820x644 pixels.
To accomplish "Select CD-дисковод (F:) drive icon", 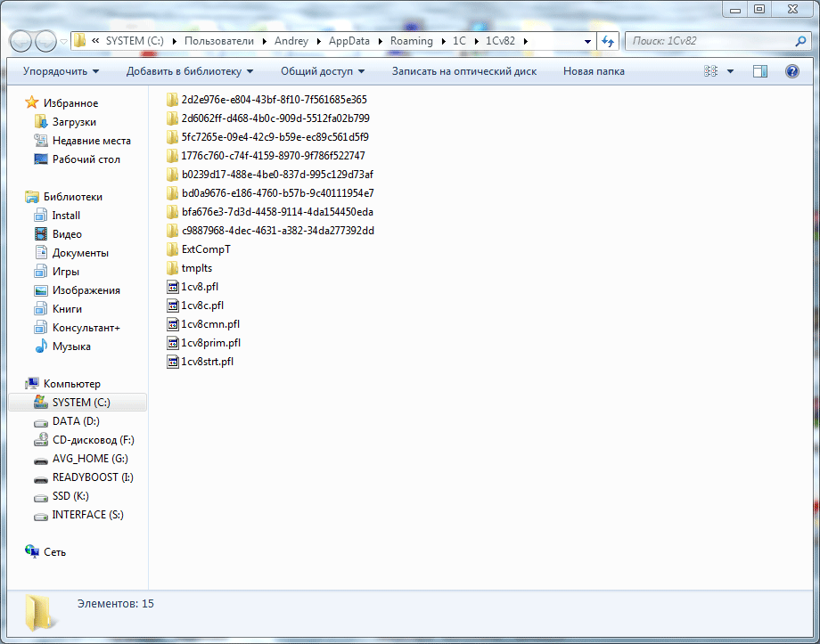I will [x=41, y=440].
